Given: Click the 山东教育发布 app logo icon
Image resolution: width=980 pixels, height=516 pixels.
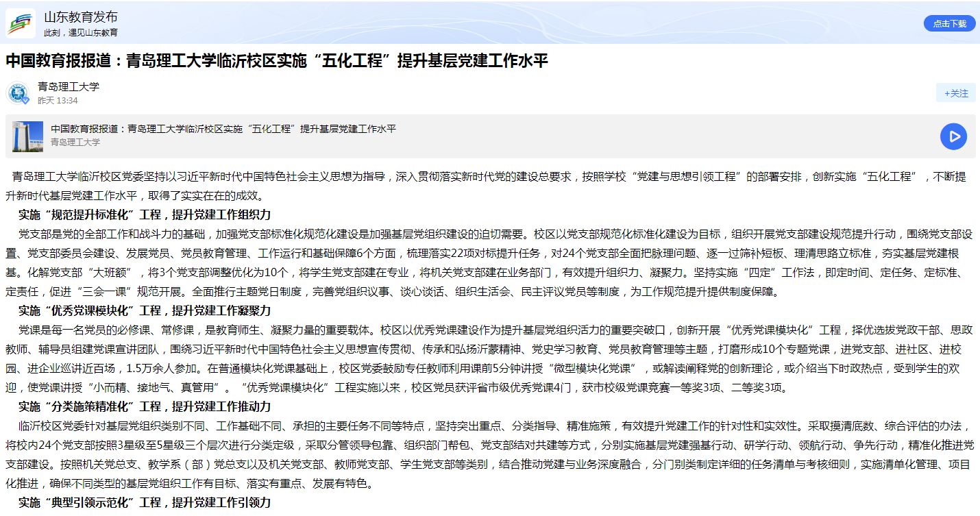Looking at the screenshot, I should tap(21, 23).
